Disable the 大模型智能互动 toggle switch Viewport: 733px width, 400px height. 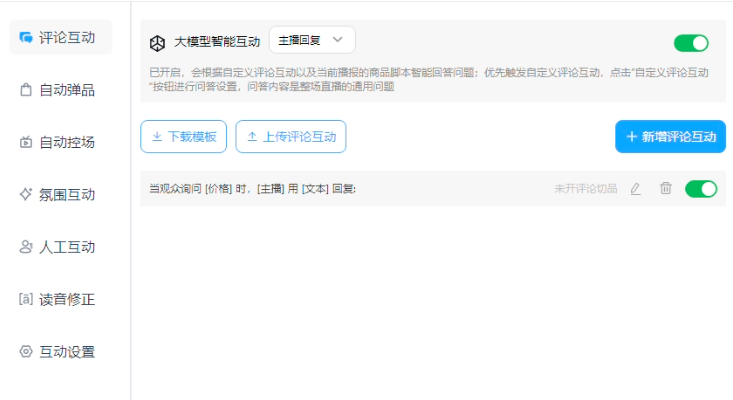click(x=691, y=42)
